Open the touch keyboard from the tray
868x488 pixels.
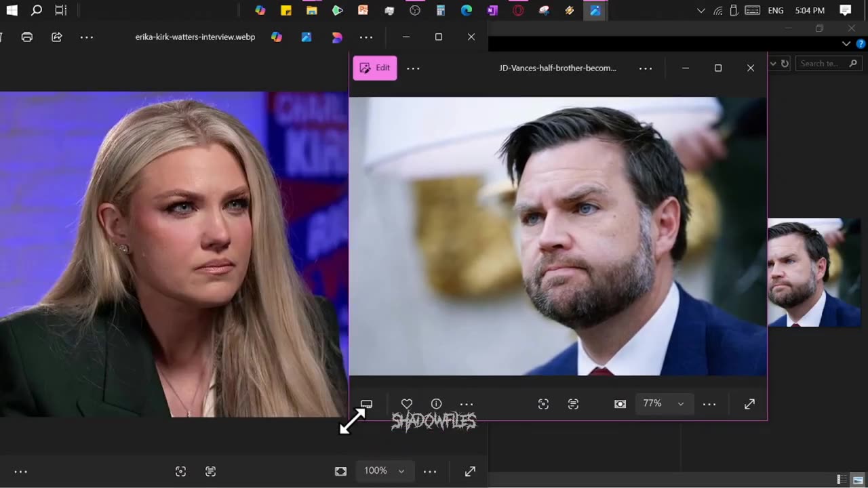[752, 10]
